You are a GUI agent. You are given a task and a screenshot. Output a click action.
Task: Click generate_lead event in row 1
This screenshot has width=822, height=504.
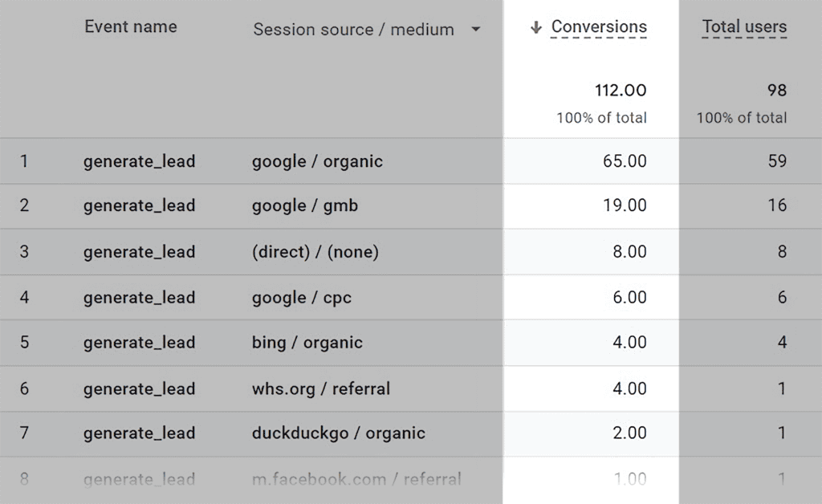coord(140,161)
